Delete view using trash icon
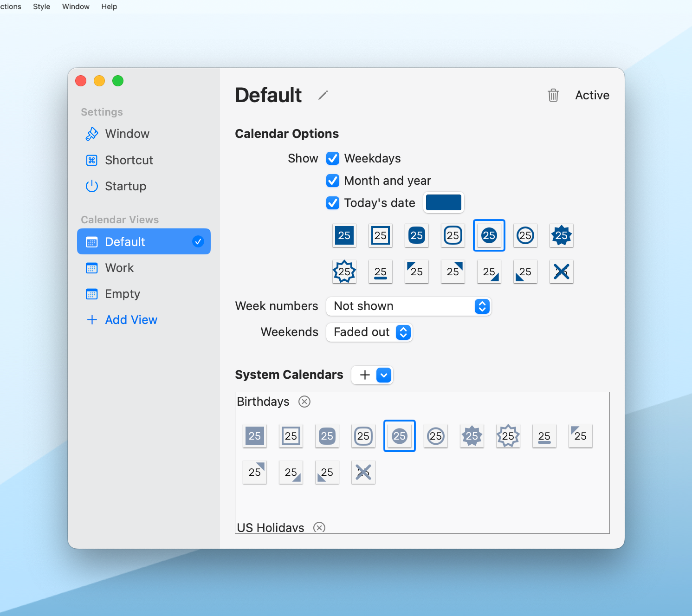The width and height of the screenshot is (692, 616). point(553,95)
